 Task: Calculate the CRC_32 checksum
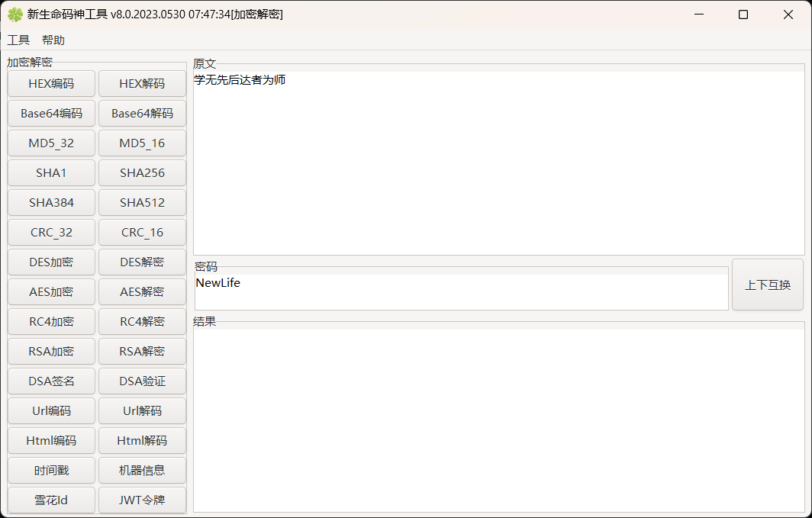(x=51, y=233)
